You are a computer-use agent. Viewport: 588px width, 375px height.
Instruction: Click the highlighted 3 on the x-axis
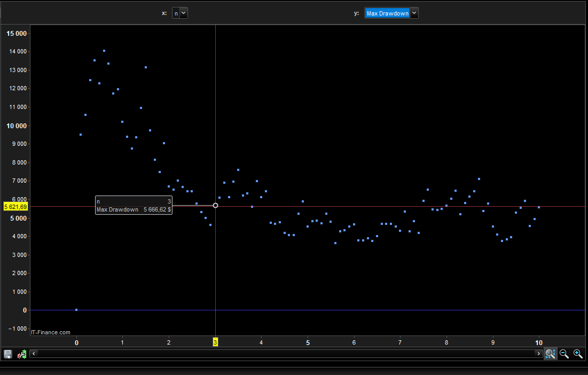click(x=215, y=342)
